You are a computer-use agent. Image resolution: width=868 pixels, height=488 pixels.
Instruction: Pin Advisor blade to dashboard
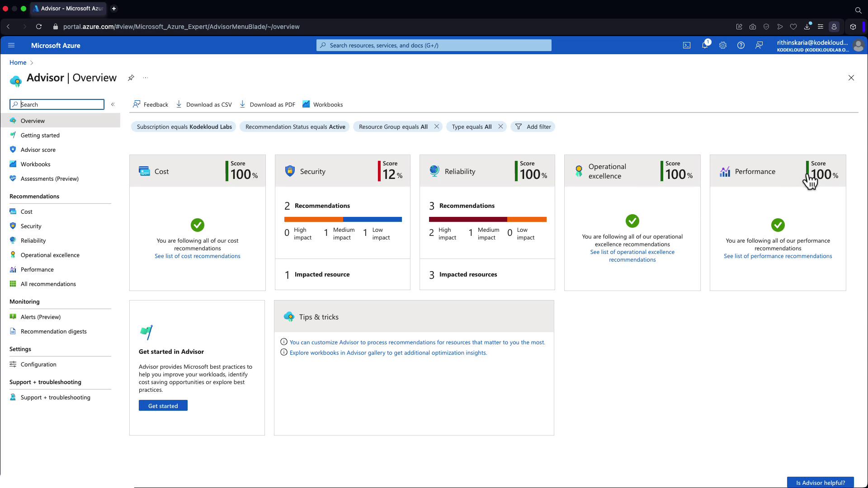click(x=131, y=78)
